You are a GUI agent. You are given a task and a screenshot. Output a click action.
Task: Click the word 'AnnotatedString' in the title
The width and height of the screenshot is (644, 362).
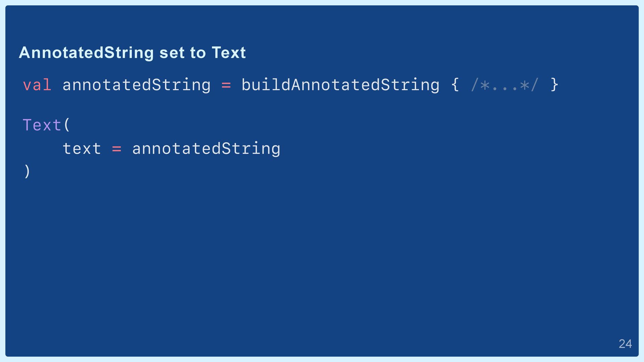tap(86, 53)
